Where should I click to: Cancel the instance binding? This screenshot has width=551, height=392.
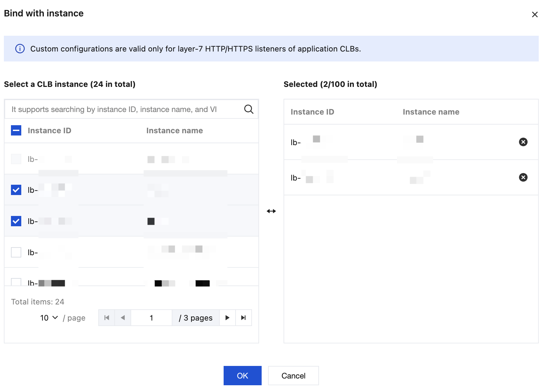(293, 376)
